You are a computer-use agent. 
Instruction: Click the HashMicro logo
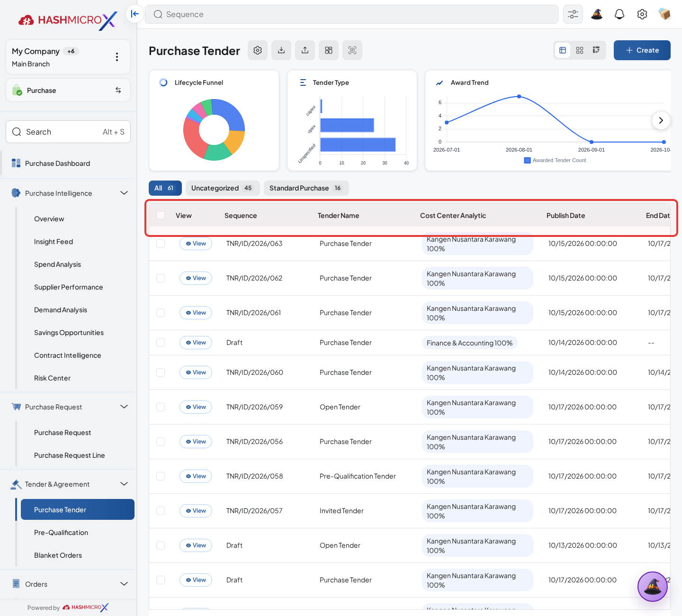[68, 20]
